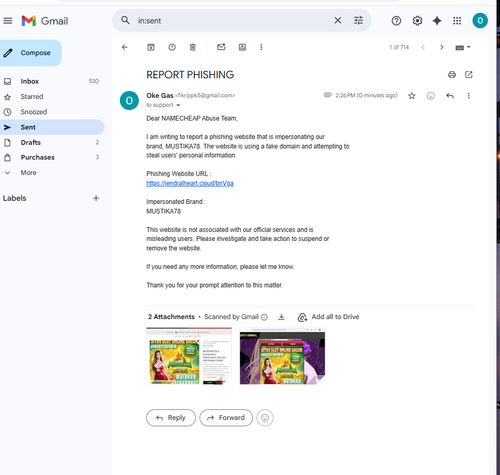Click the Compose button
The image size is (500, 475).
tap(30, 53)
